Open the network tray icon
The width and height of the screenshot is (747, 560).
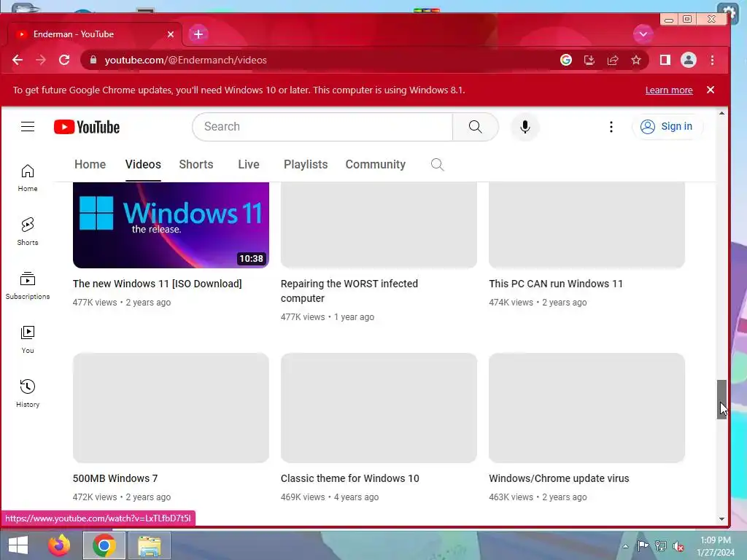pyautogui.click(x=660, y=546)
